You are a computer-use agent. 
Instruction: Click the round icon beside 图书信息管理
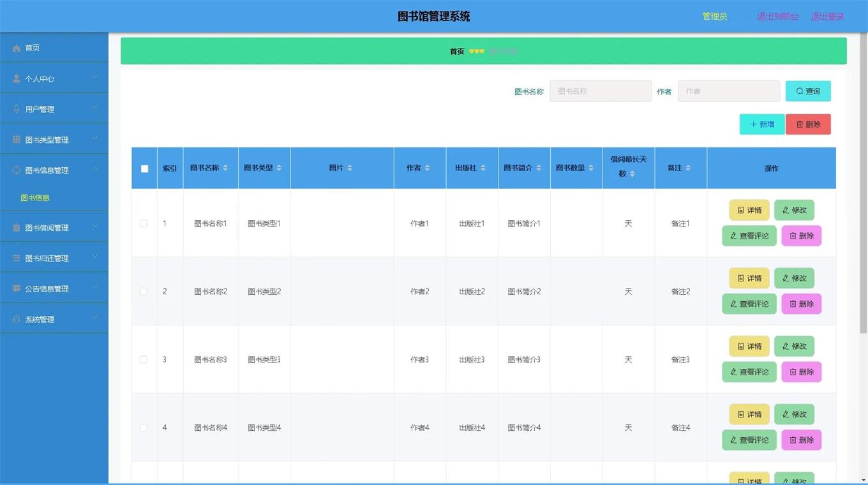click(17, 170)
